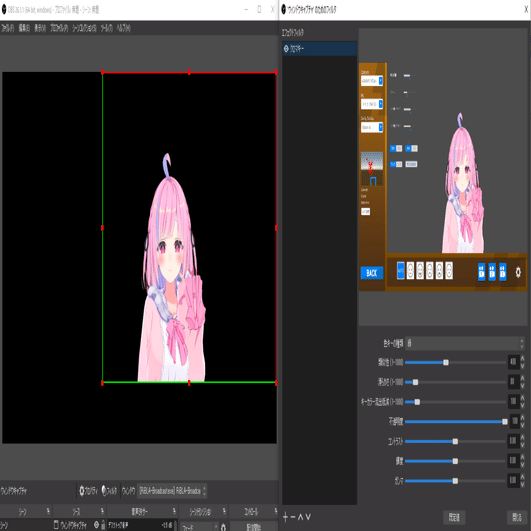Screen dimensions: 531x531
Task: Adjust the 輝度 slider
Action: click(x=455, y=461)
